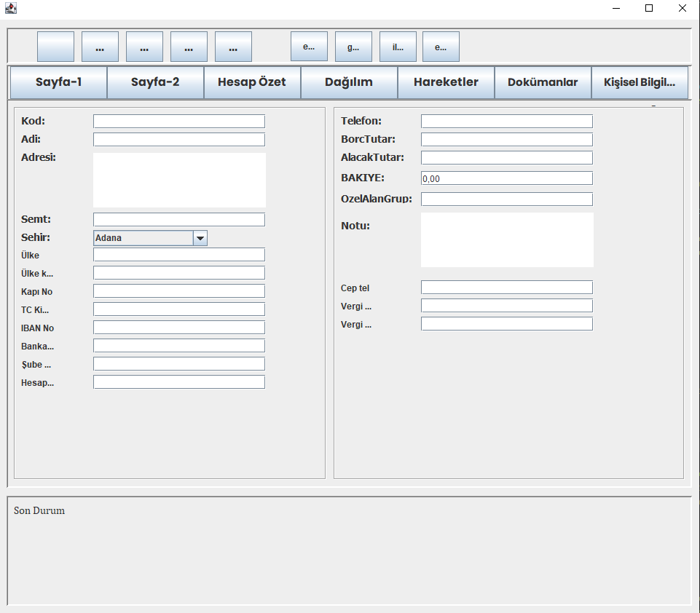This screenshot has height=613, width=700.
Task: Go to the Hesap Özet tab
Action: tap(252, 82)
